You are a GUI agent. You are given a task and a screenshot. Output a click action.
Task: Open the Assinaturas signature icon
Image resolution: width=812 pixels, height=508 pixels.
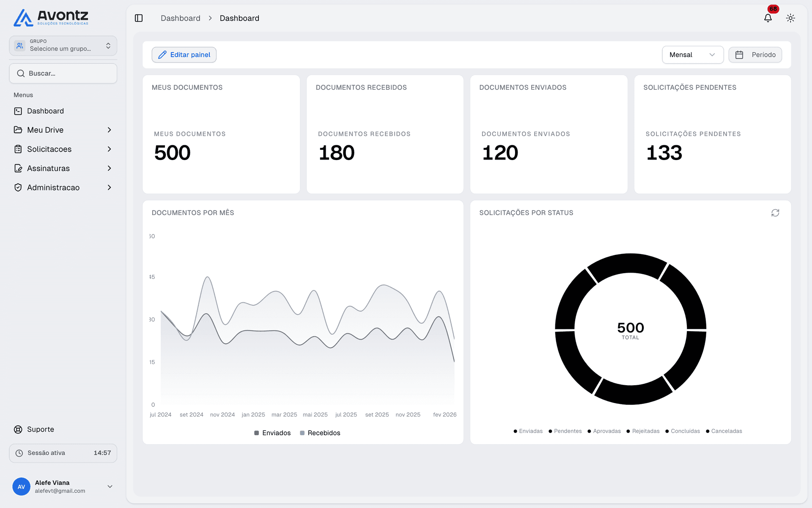tap(18, 168)
